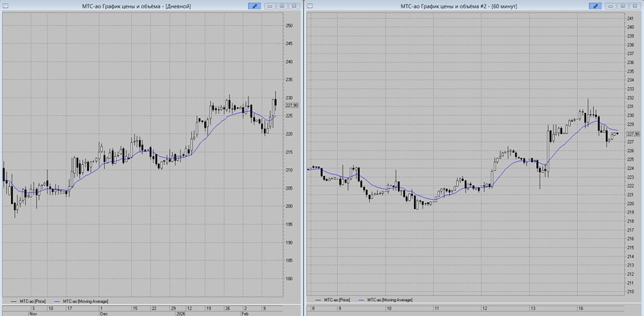The image size is (644, 316).
Task: Pick the blue Moving Average line swatch in the daily legend
Action: [x=57, y=301]
